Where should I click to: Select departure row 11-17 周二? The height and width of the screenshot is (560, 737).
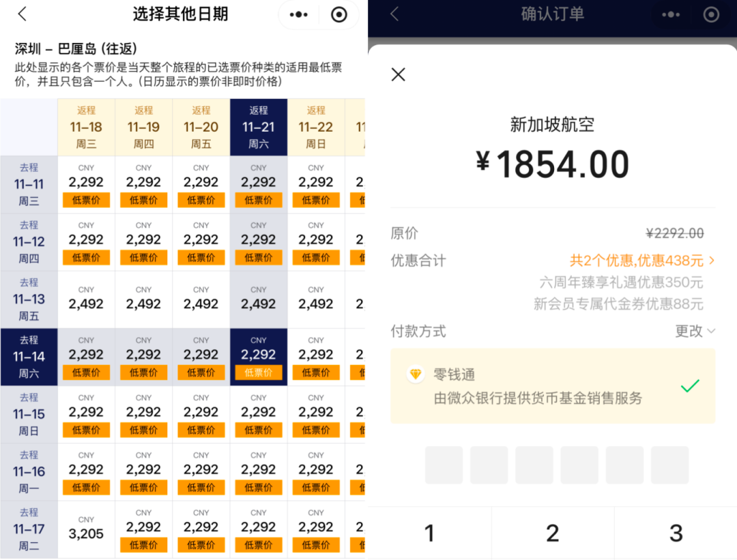click(29, 529)
